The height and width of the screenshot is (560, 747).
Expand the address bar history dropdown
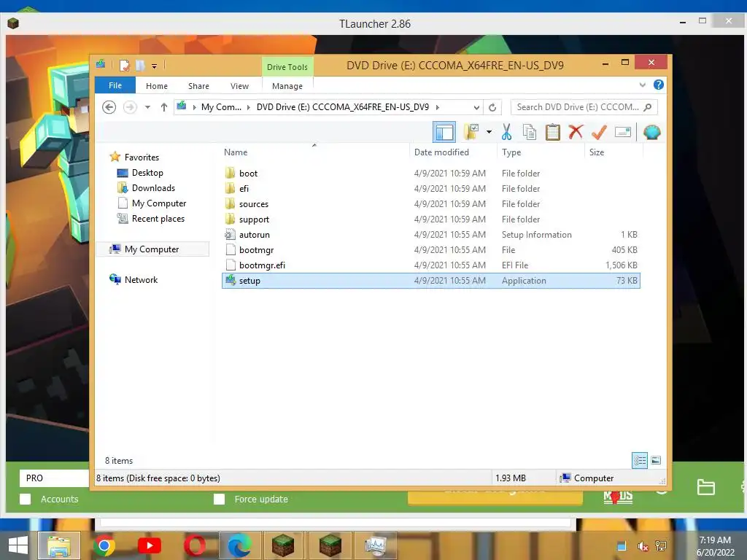(476, 107)
